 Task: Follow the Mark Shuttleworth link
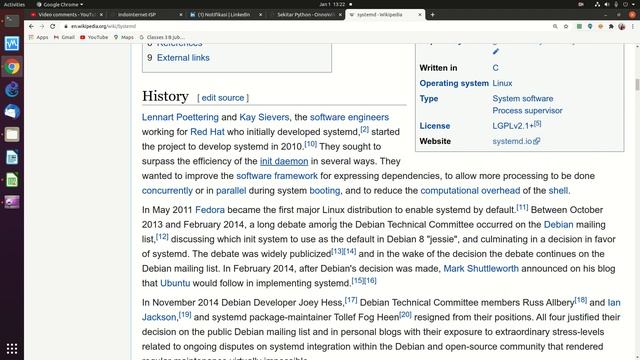[481, 269]
